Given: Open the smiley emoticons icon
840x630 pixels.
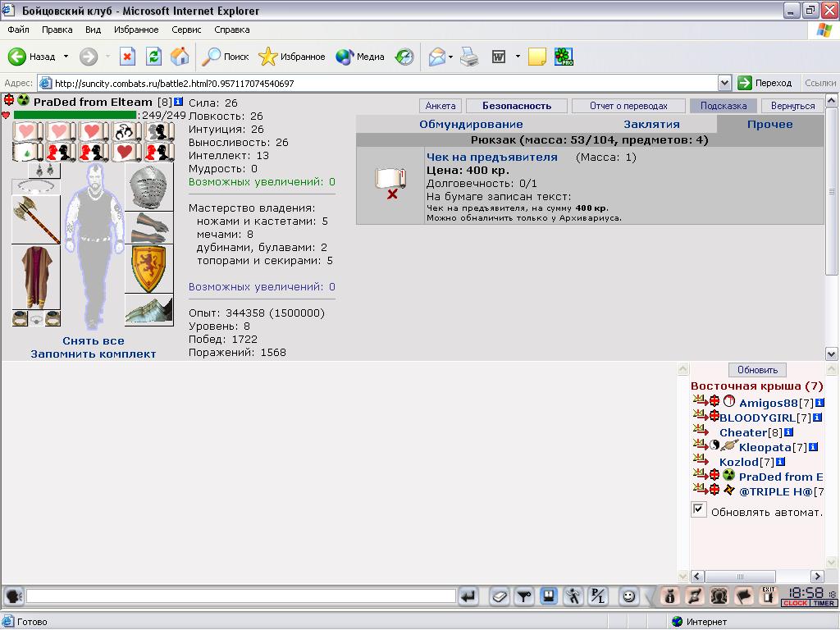Looking at the screenshot, I should [629, 596].
